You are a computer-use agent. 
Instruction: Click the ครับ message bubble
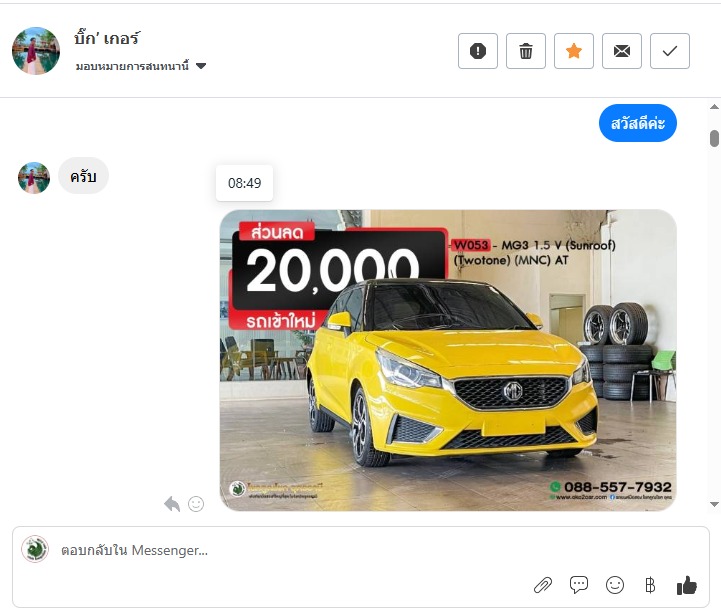[83, 176]
